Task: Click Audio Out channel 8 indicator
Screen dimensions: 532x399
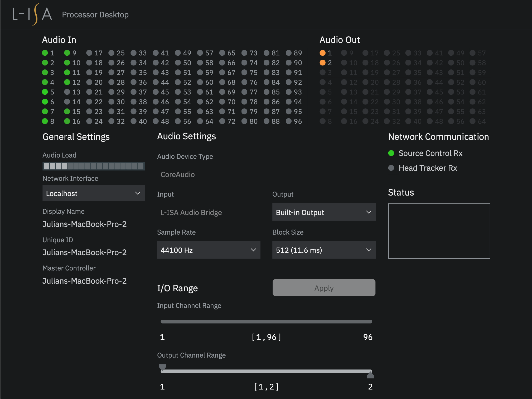Action: click(322, 121)
